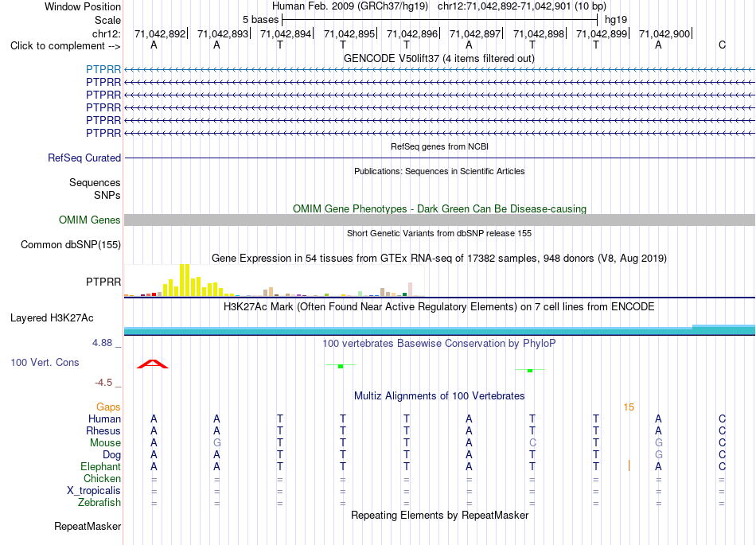The height and width of the screenshot is (545, 756).
Task: Click the 'GENCODE V50lift37 (4 items filtered out)' title
Action: click(x=439, y=58)
